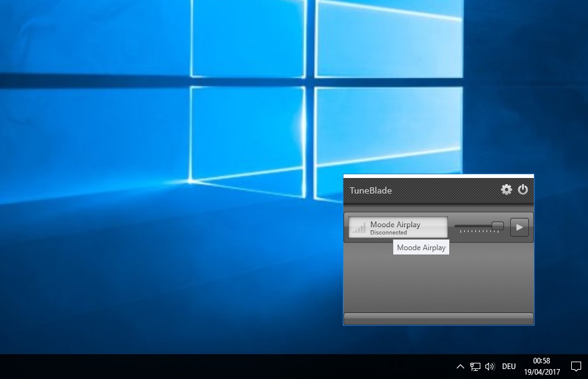Click the Disconnected status text
The image size is (588, 379).
[x=388, y=233]
